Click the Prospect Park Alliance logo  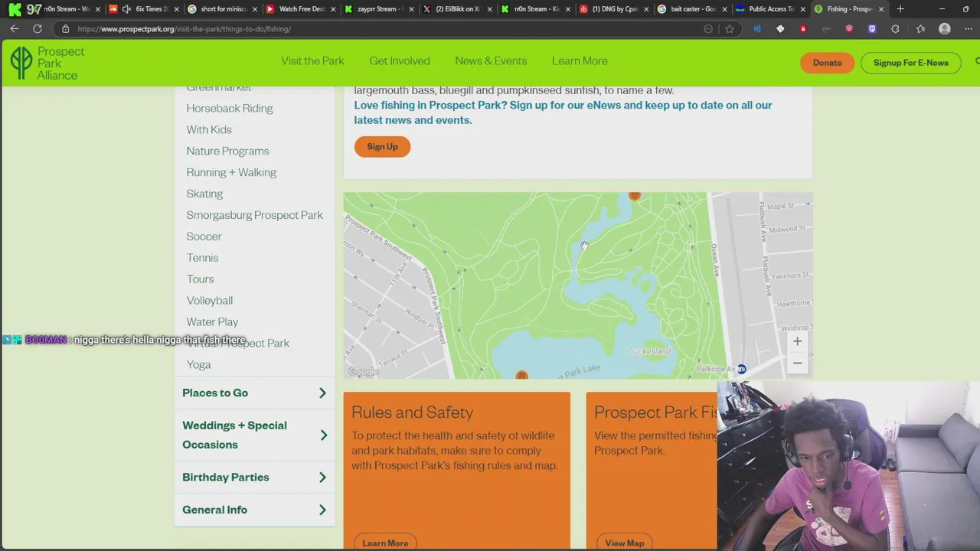point(47,63)
